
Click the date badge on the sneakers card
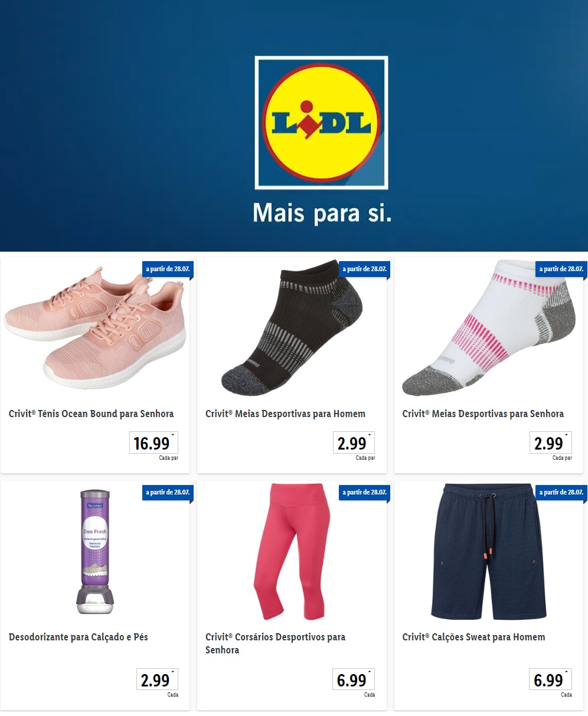click(168, 269)
